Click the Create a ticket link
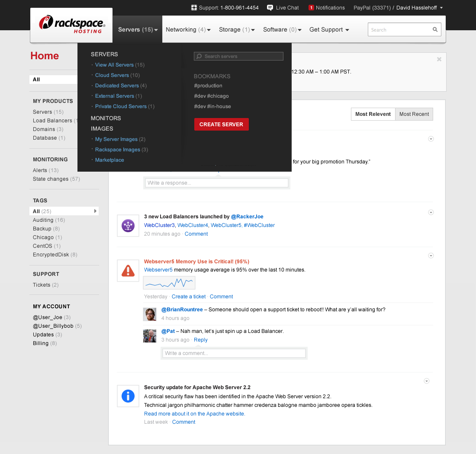476x454 pixels. click(189, 297)
